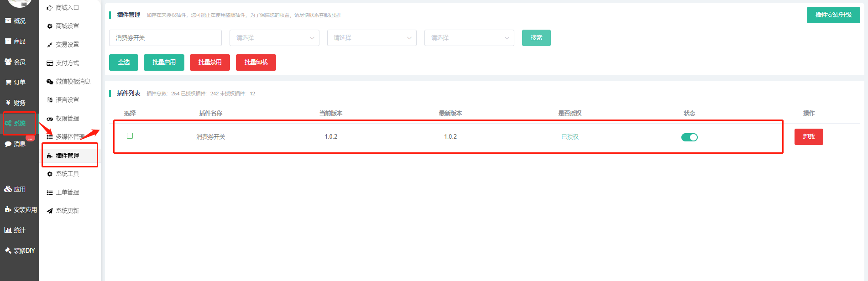Screen dimensions: 868x281
Task: Open 交易设置 submenu label
Action: pos(67,45)
